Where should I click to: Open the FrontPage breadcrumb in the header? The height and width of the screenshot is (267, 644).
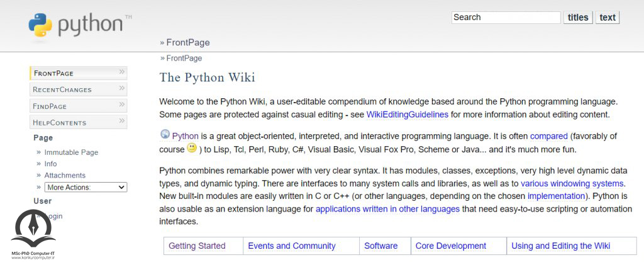(x=187, y=42)
